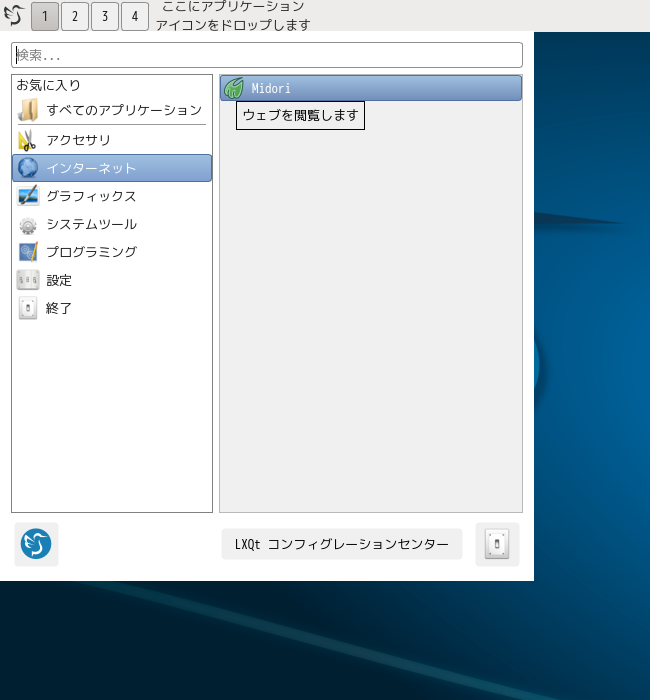Click the globe icon for インターネット
This screenshot has height=700, width=650.
28,168
